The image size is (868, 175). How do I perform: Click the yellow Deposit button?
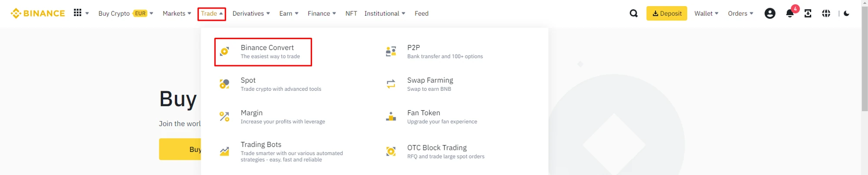click(x=667, y=13)
